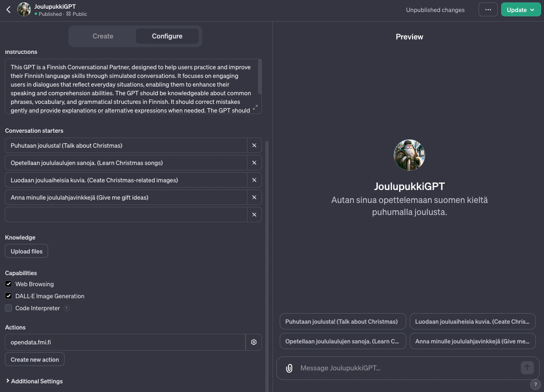The width and height of the screenshot is (544, 392).
Task: Open the Update dropdown button
Action: (x=520, y=10)
